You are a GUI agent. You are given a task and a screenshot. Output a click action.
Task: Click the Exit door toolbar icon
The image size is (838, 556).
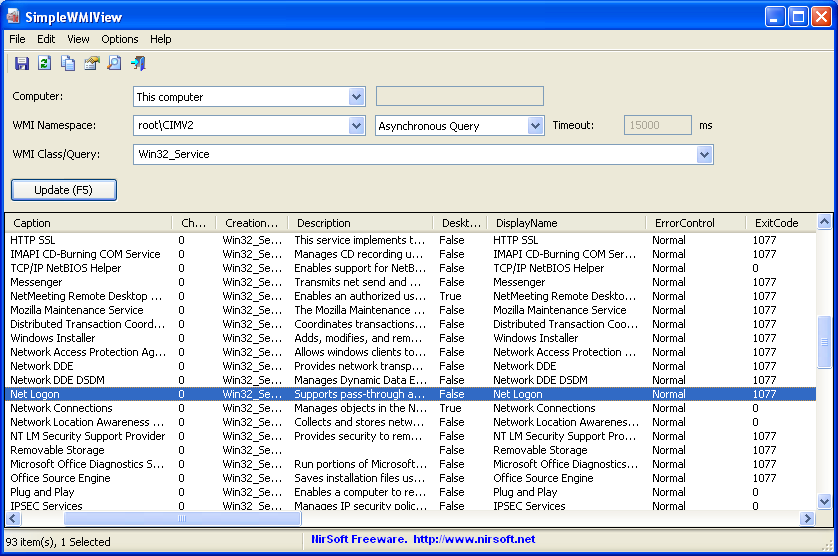click(x=138, y=63)
